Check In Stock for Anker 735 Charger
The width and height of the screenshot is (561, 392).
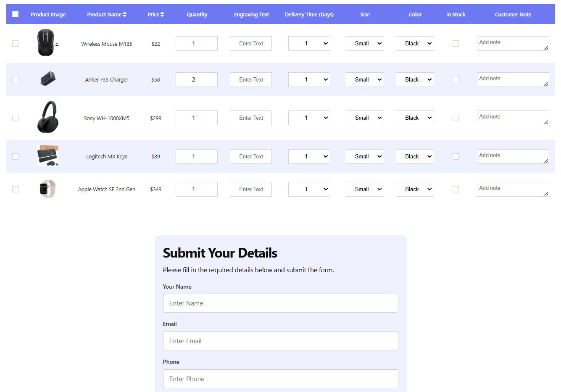[x=456, y=79]
